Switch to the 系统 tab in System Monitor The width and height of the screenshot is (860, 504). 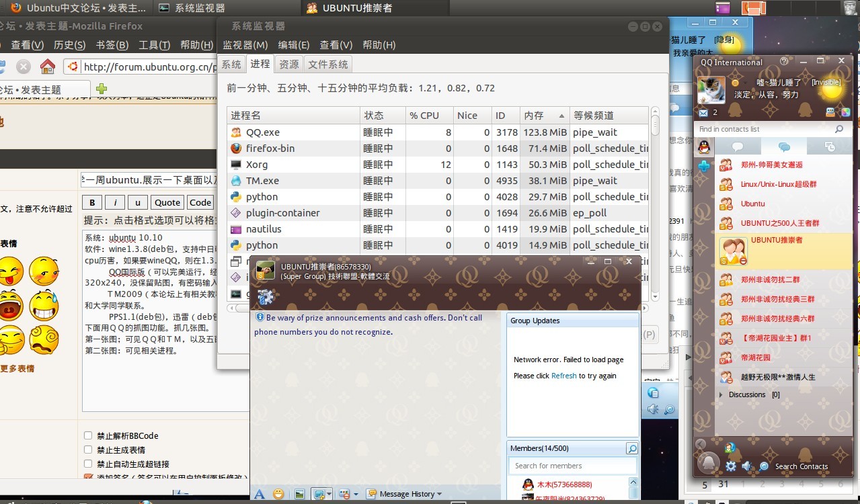(x=231, y=65)
